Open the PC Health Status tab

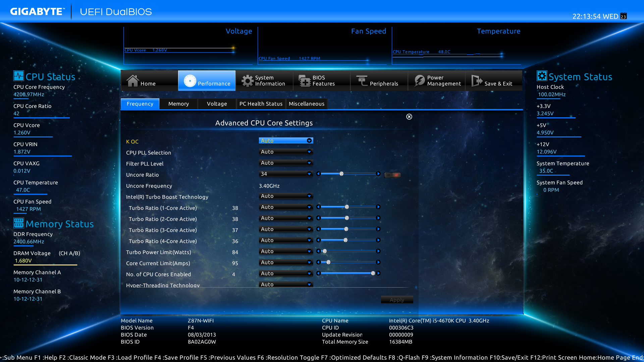(261, 104)
